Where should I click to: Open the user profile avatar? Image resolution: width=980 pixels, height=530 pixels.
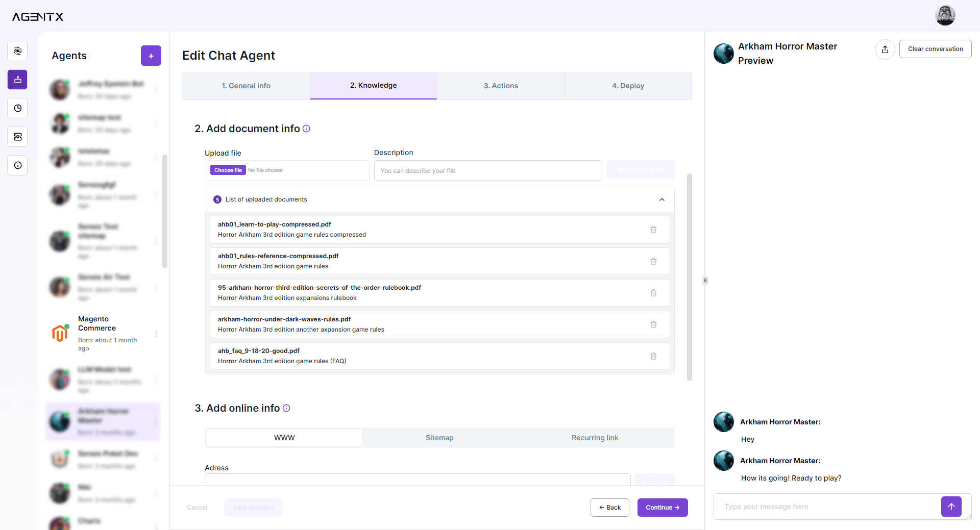[945, 15]
